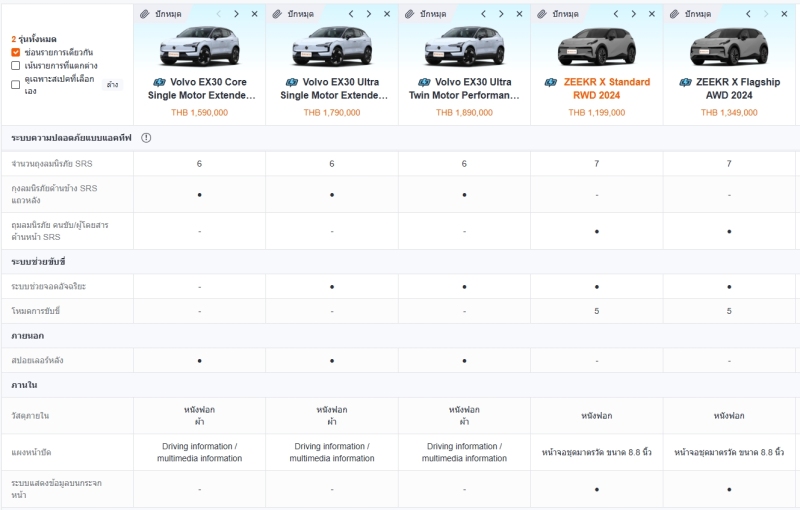This screenshot has height=510, width=800.
Task: Select the SRS airbag count row label
Action: 52,164
